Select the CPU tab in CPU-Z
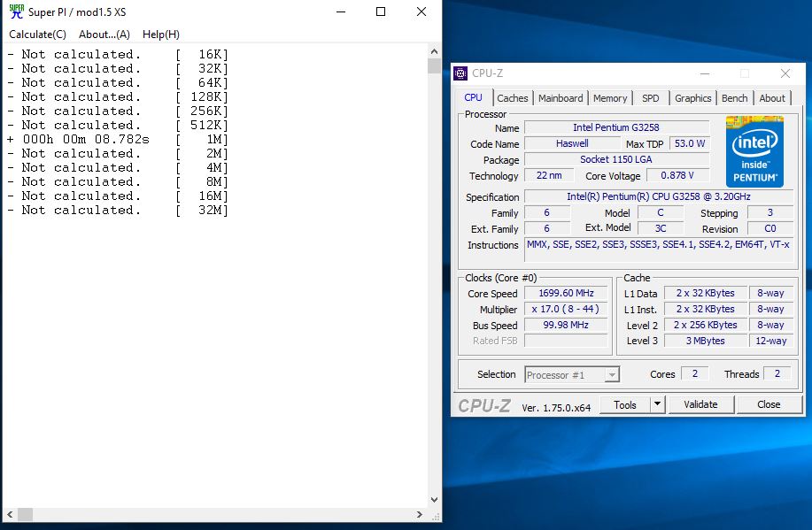 pyautogui.click(x=474, y=97)
